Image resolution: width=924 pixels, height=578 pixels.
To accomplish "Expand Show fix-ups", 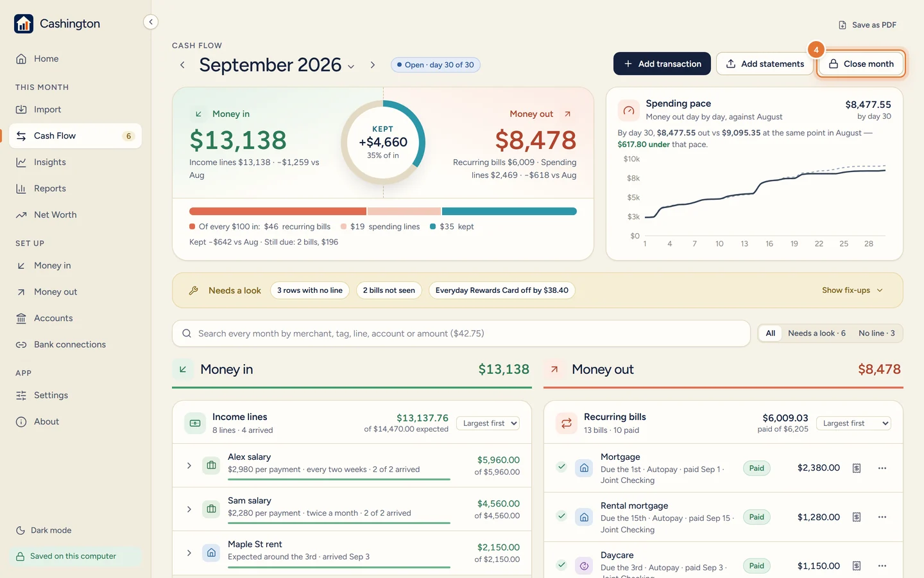I will coord(852,290).
